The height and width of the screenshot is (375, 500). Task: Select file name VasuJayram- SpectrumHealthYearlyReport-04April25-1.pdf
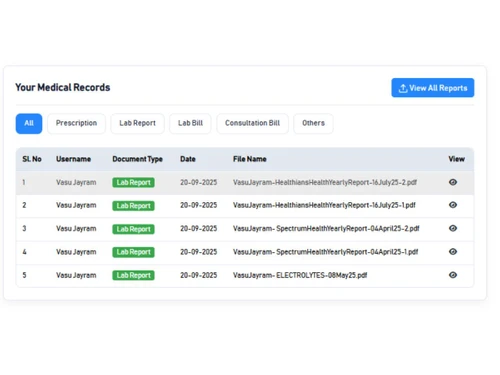tap(326, 252)
